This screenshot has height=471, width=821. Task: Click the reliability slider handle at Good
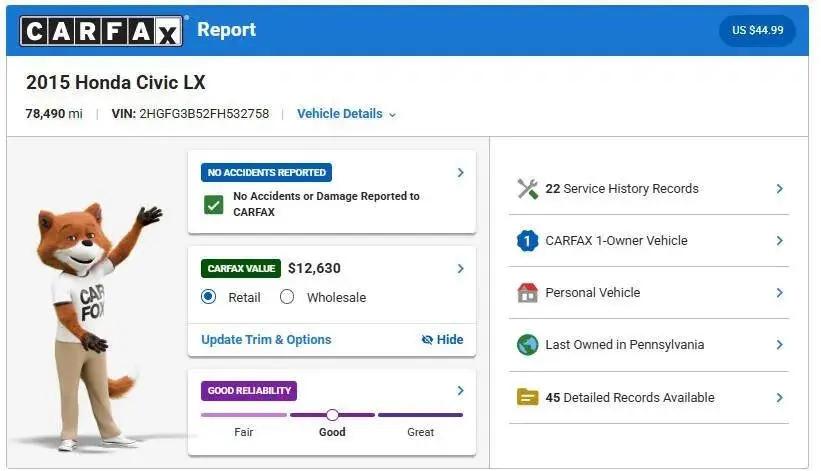pos(332,415)
